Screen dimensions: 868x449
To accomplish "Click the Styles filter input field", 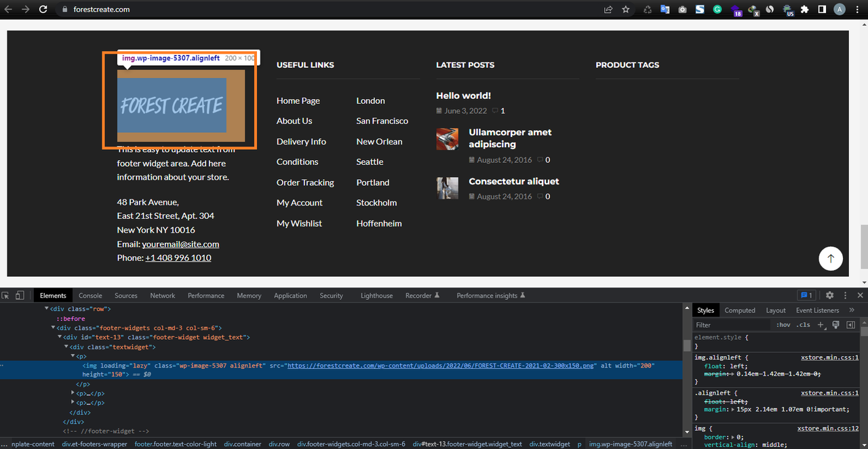I will pos(732,325).
